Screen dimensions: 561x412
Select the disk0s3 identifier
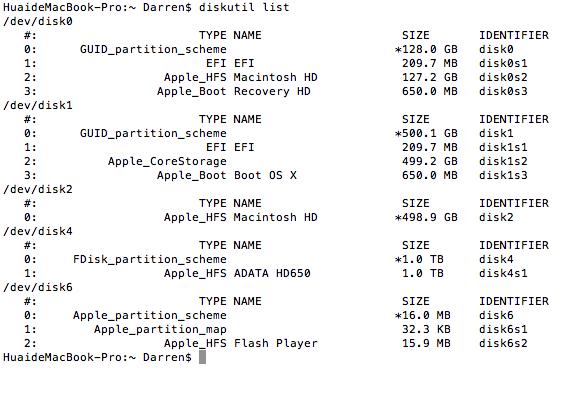point(503,91)
